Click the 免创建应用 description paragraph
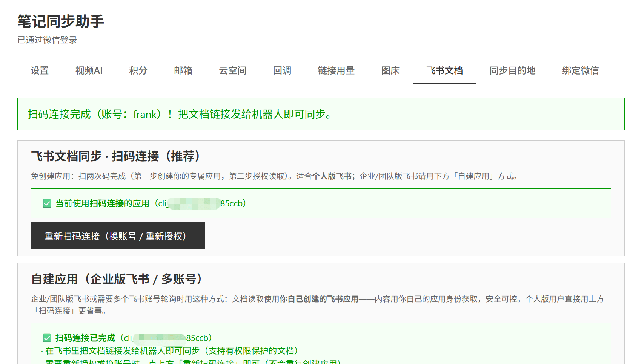Viewport: 630px width, 364px height. click(x=275, y=176)
